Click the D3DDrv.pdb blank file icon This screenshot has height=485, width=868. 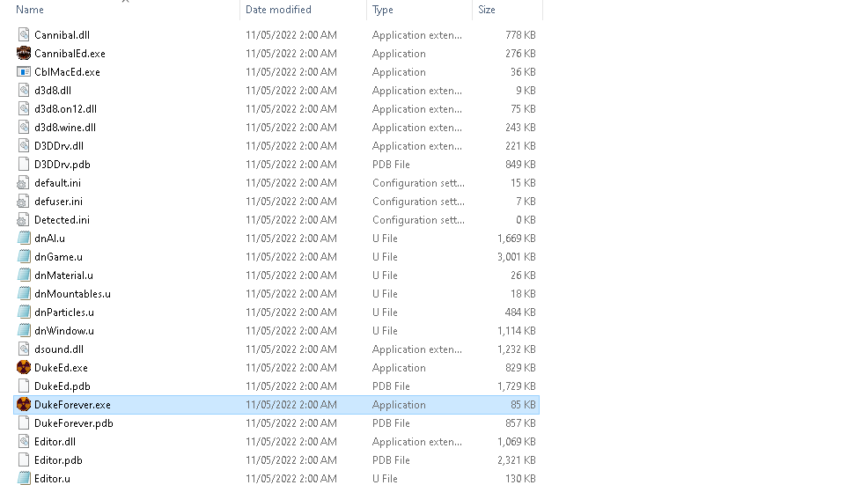[24, 165]
